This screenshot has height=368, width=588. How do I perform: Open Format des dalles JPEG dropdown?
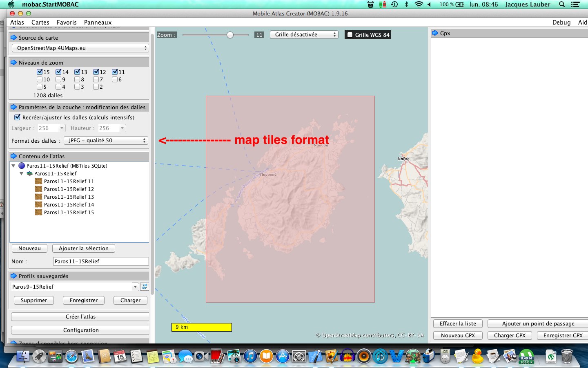(x=106, y=141)
